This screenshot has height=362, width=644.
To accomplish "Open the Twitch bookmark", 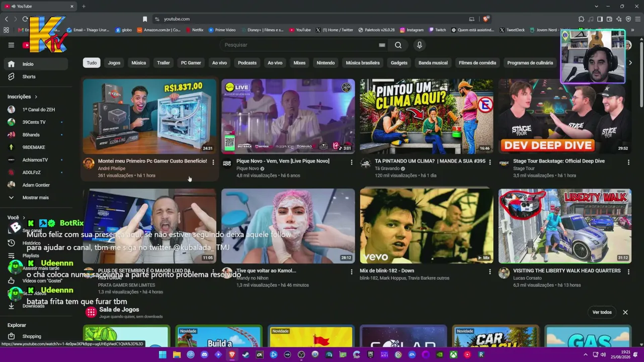I will pyautogui.click(x=437, y=30).
